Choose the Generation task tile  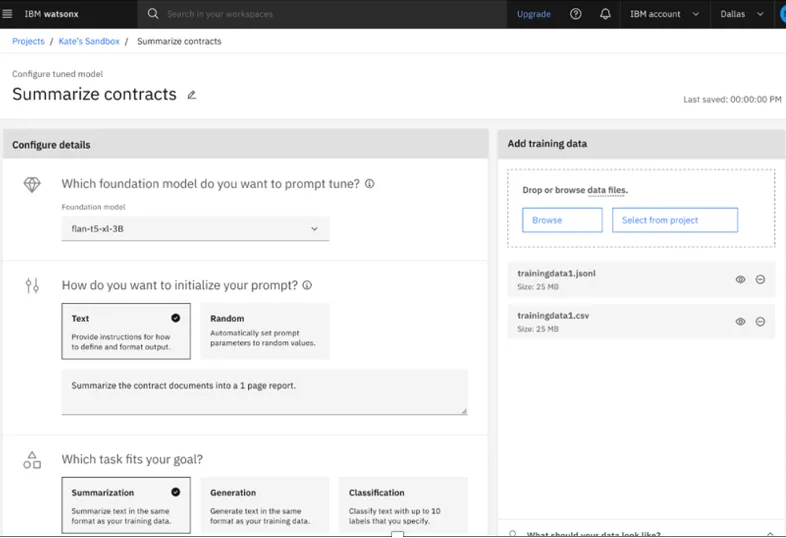point(265,505)
